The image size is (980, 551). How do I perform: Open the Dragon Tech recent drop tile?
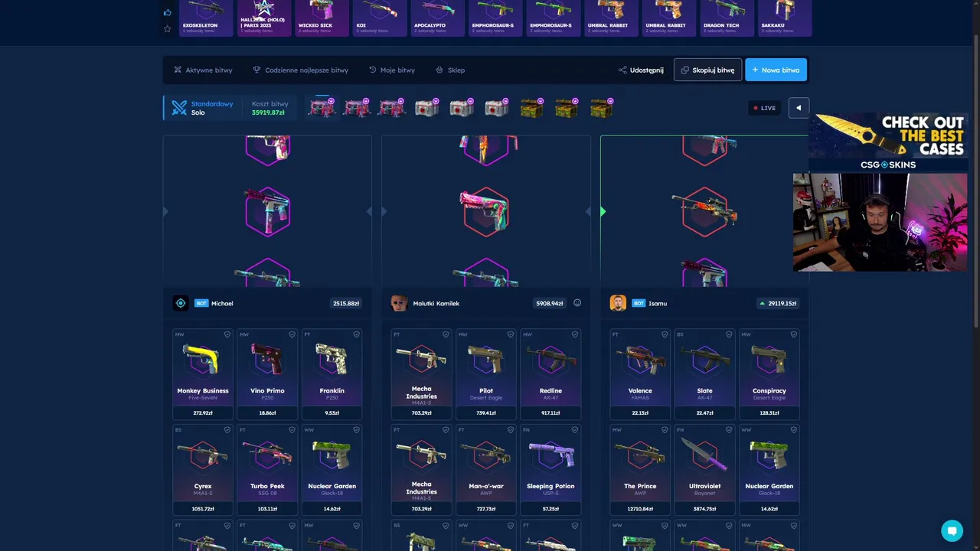pos(727,18)
